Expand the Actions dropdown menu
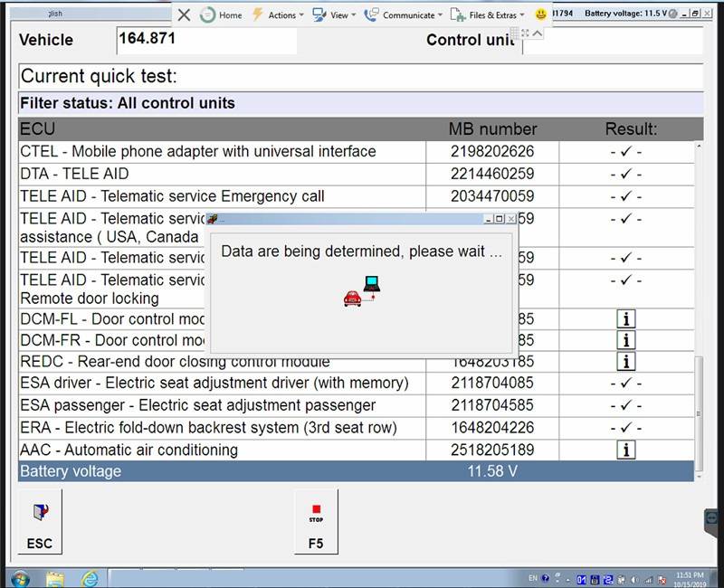 pos(276,14)
